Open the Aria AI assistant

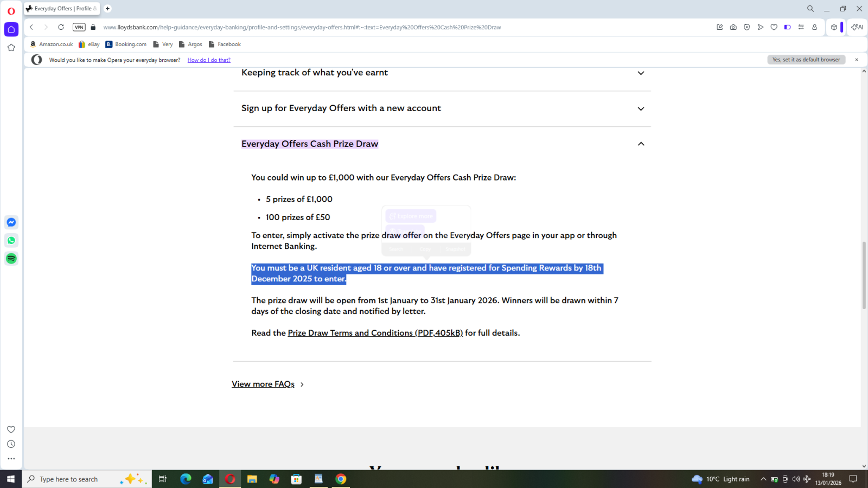point(857,27)
